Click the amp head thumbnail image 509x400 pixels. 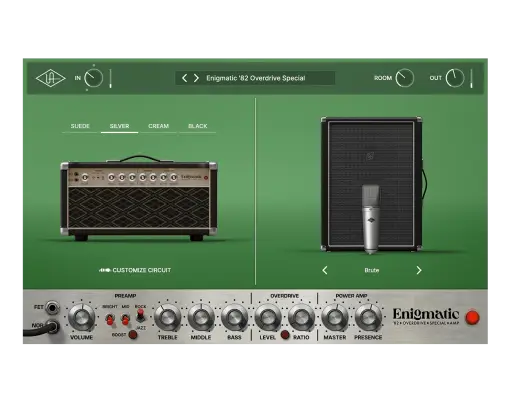139,198
